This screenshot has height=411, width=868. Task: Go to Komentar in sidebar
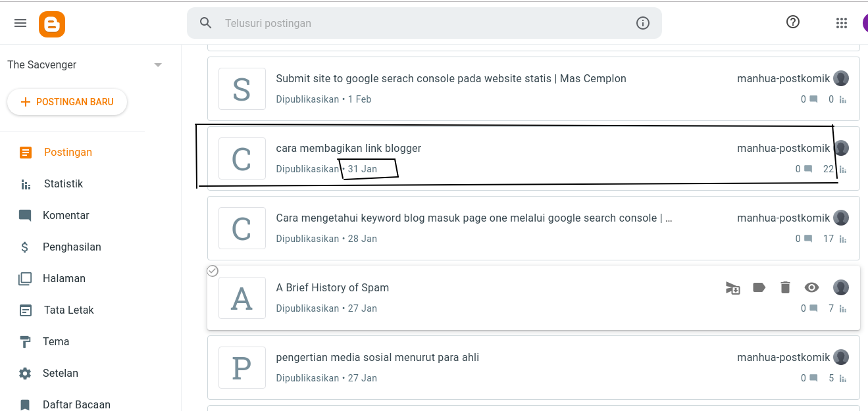tap(66, 216)
